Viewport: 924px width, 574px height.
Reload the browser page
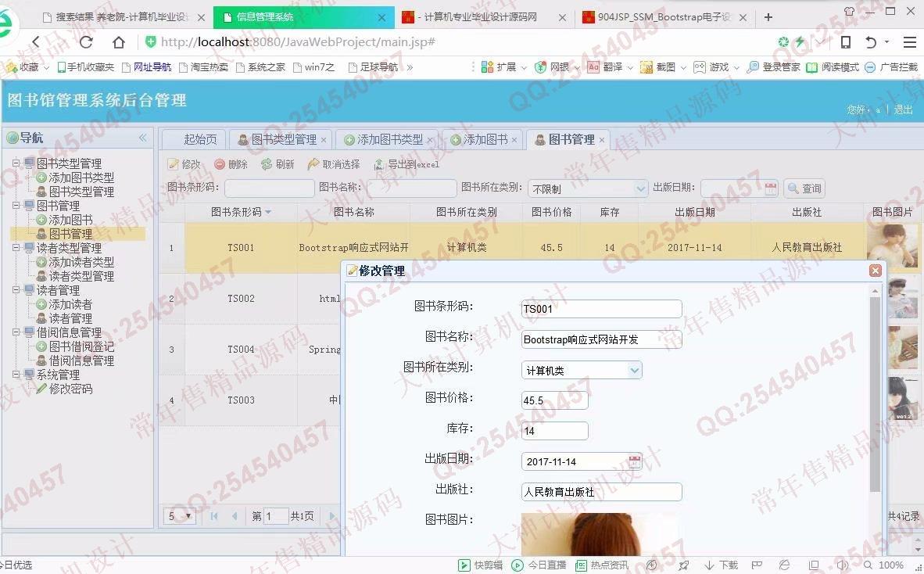coord(86,42)
